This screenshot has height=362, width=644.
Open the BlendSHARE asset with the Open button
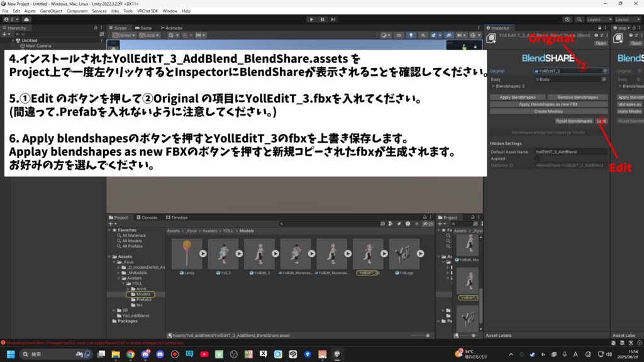(601, 43)
